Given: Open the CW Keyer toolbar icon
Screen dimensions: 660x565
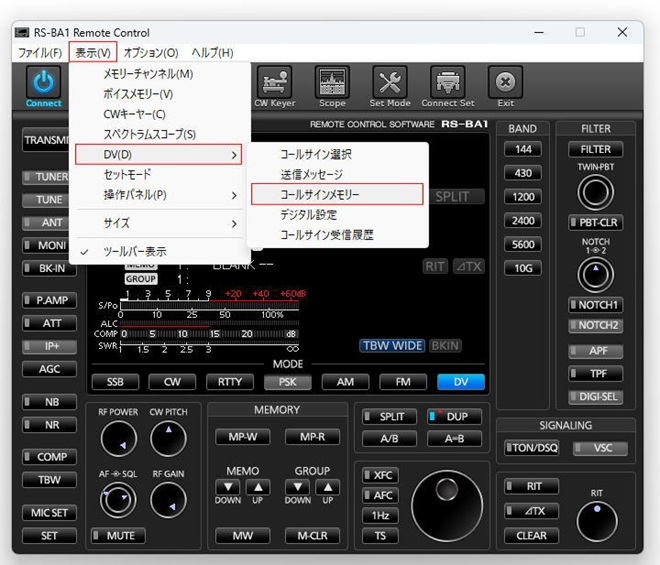Looking at the screenshot, I should pos(275,84).
